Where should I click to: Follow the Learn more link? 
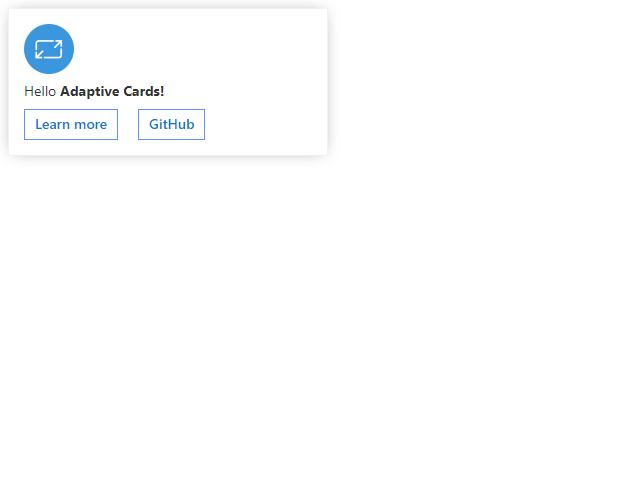pos(71,124)
